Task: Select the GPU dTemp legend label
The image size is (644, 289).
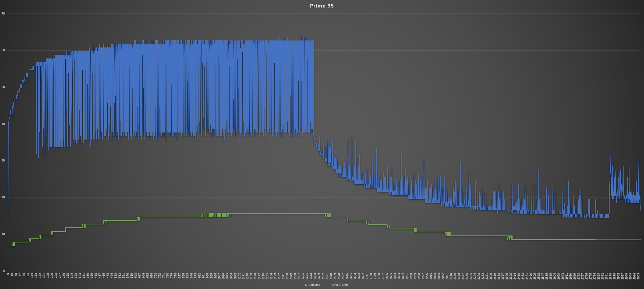Action: coord(340,285)
